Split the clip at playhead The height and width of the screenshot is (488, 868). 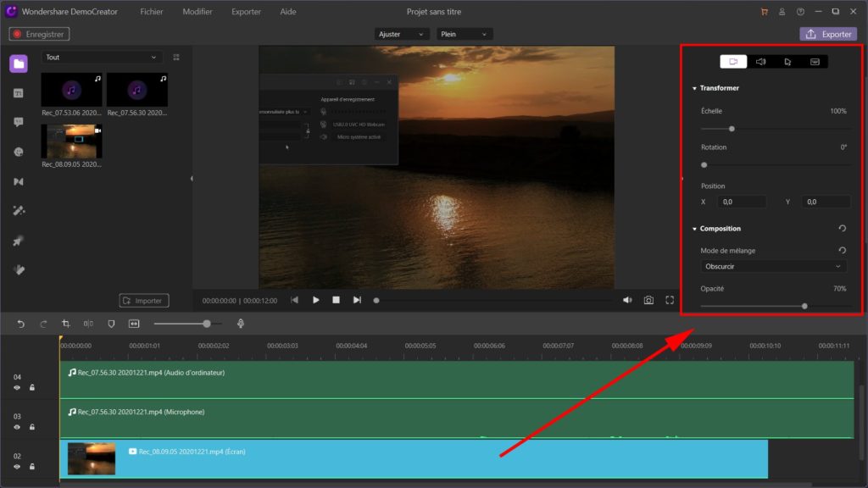[x=88, y=324]
